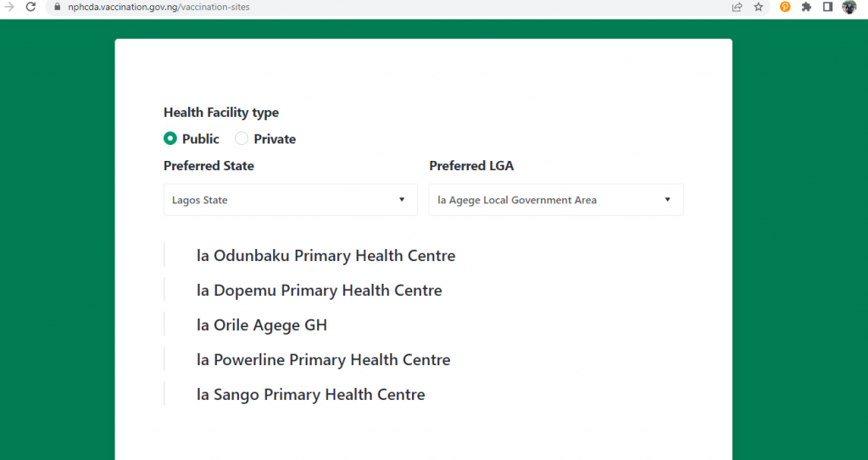868x460 pixels.
Task: View site info via the padlock icon
Action: tap(57, 7)
